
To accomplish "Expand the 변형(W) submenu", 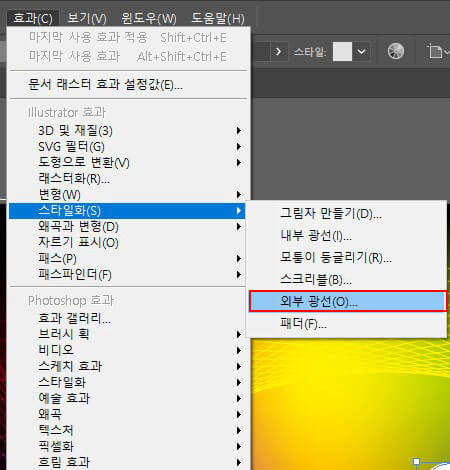I will pyautogui.click(x=128, y=194).
